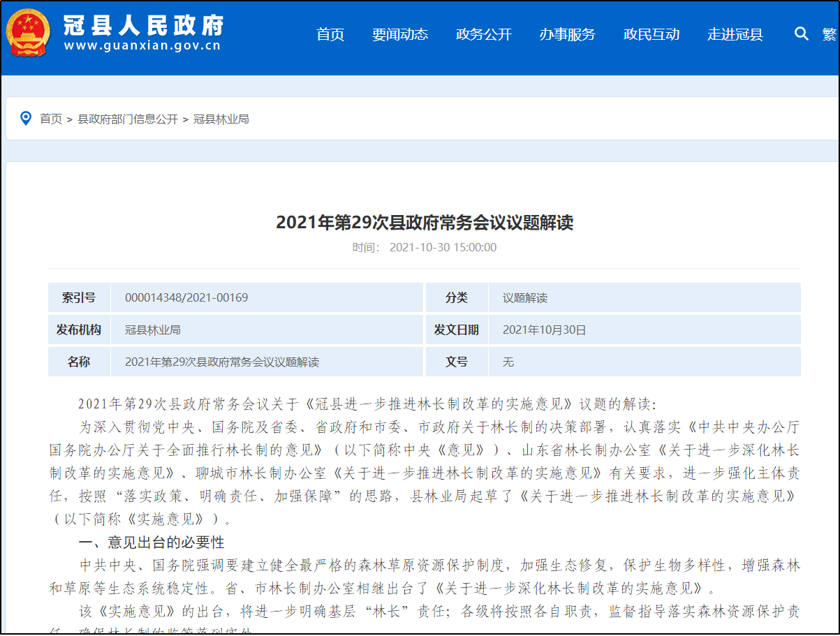The image size is (840, 636).
Task: Click the heading 一、意见出台的必要性
Action: (152, 542)
